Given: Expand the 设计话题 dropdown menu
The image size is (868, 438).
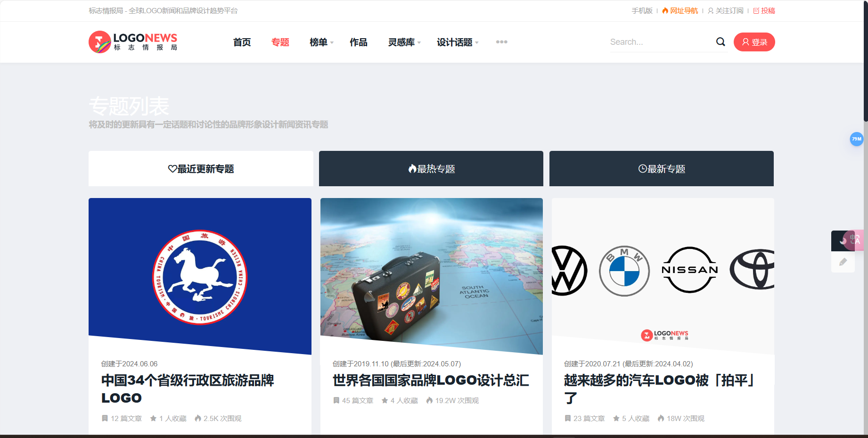Looking at the screenshot, I should coord(457,42).
